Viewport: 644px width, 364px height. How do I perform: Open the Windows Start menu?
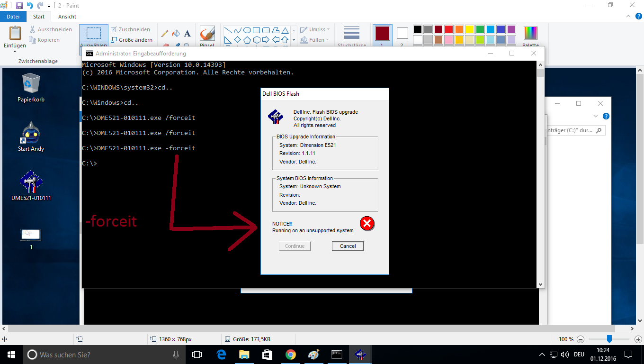click(11, 355)
